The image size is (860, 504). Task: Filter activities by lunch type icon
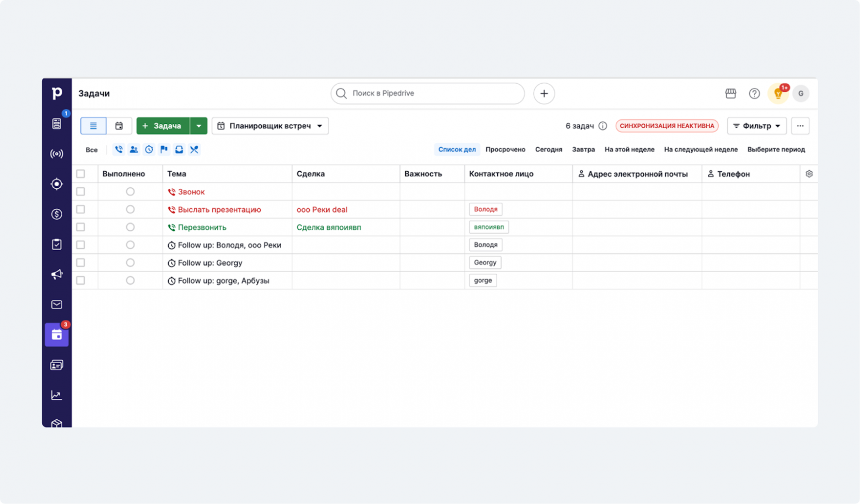(194, 149)
